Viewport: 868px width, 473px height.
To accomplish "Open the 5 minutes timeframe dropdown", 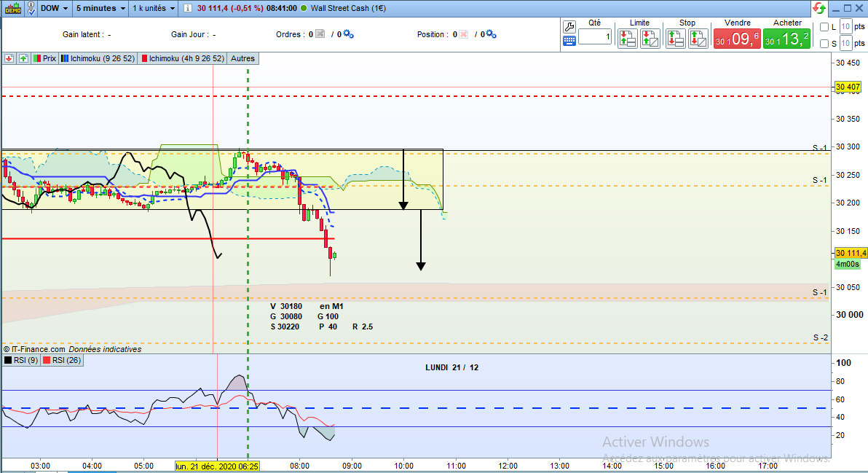I will [100, 8].
